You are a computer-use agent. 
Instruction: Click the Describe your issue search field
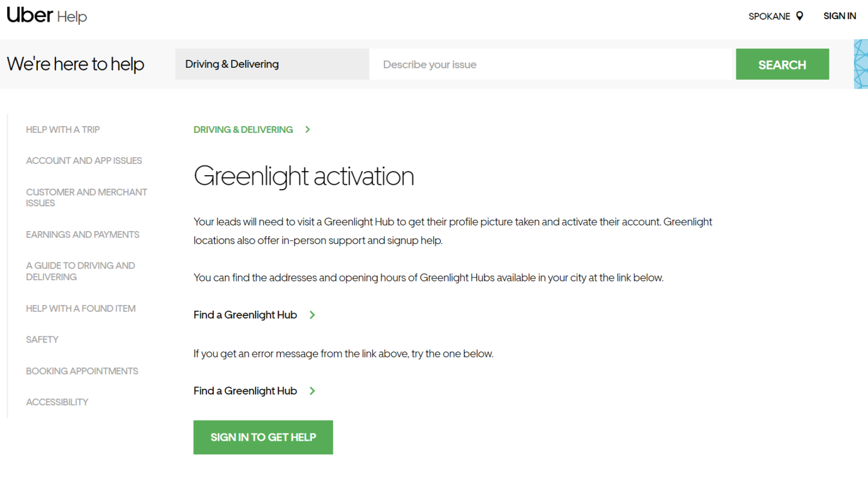(x=551, y=64)
